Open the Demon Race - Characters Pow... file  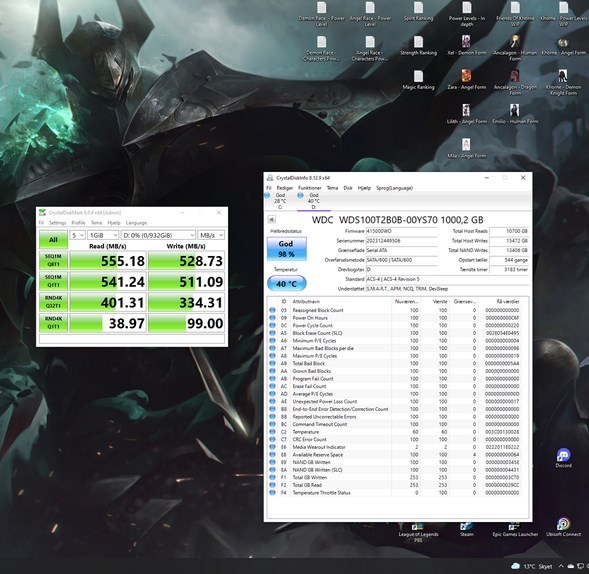click(x=322, y=48)
